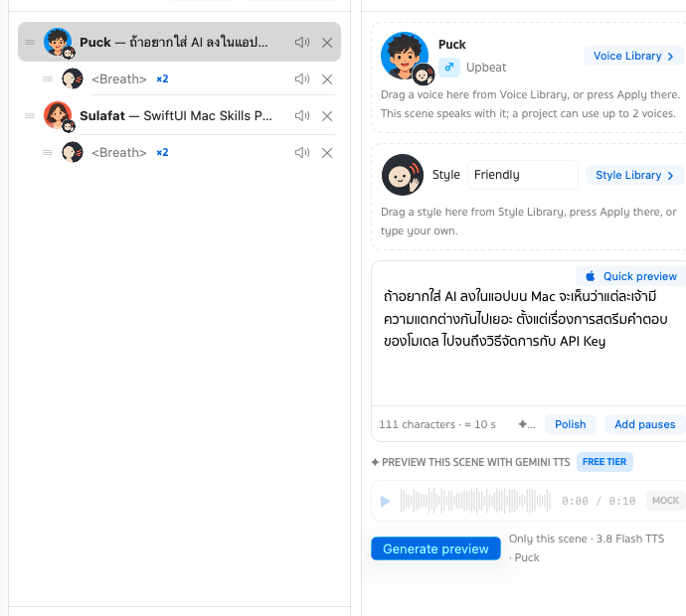Viewport: 686px width, 616px height.
Task: Click x2 multiplier on Breath under Puck
Action: coord(162,79)
